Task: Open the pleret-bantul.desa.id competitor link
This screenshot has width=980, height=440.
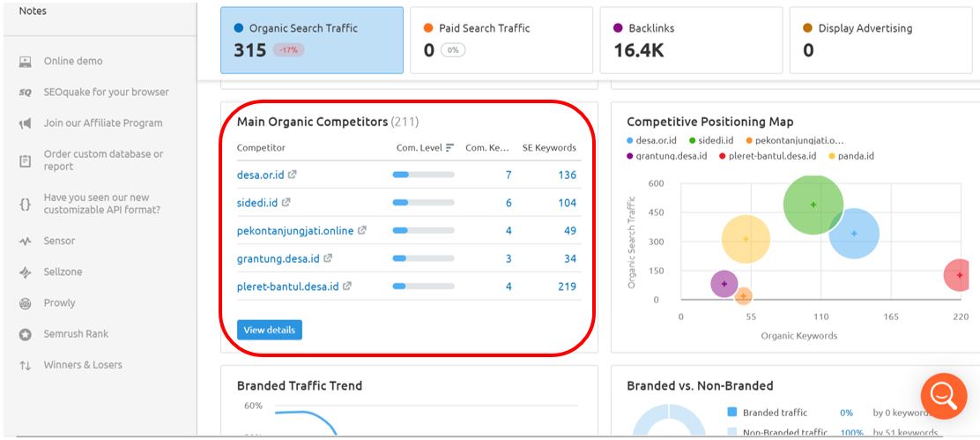Action: (288, 287)
